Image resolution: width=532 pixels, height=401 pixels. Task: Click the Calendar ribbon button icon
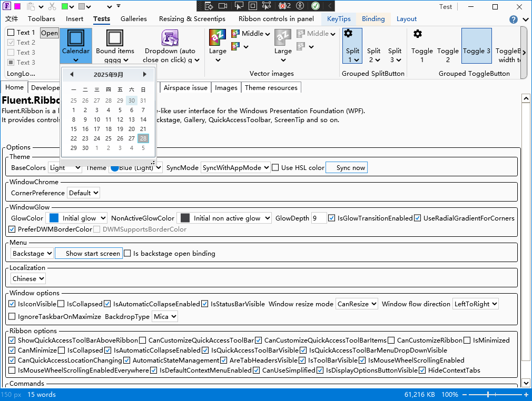tap(76, 37)
